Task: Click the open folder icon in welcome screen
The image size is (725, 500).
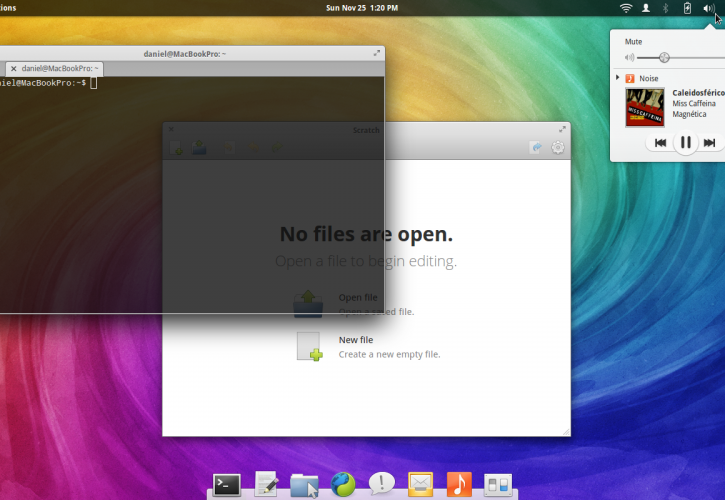Action: pos(308,304)
